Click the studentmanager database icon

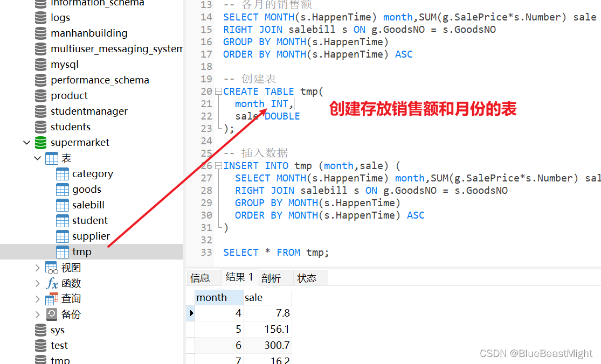40,111
